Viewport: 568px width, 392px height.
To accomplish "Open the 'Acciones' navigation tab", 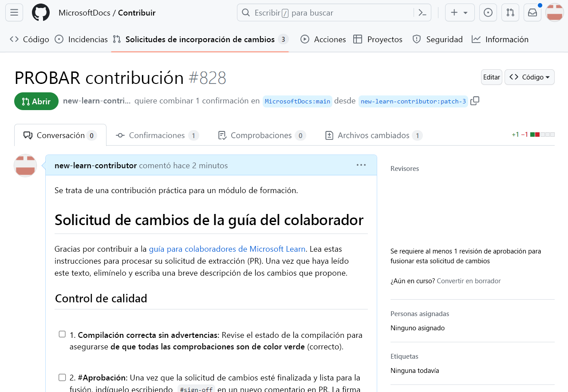I will coord(323,39).
